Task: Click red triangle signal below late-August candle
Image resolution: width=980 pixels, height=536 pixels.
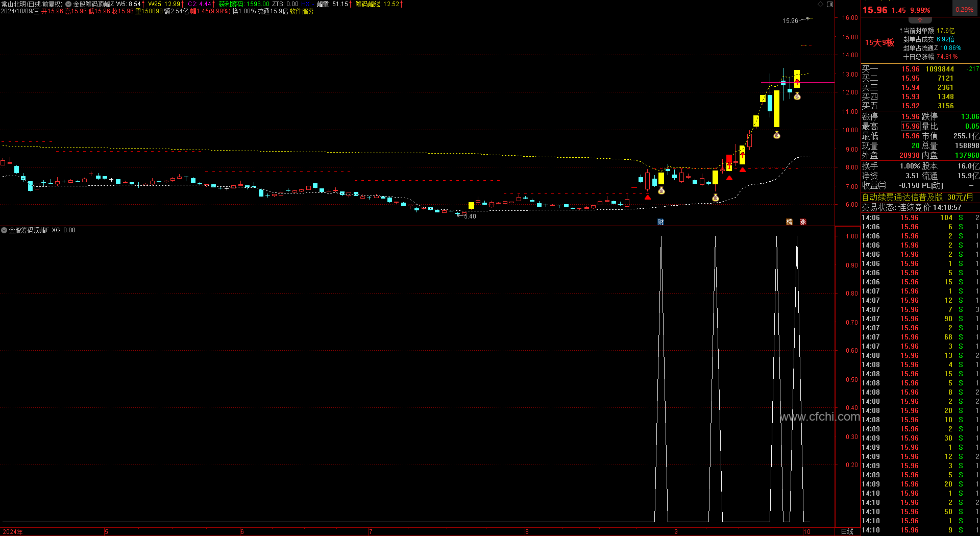Action: pyautogui.click(x=647, y=197)
